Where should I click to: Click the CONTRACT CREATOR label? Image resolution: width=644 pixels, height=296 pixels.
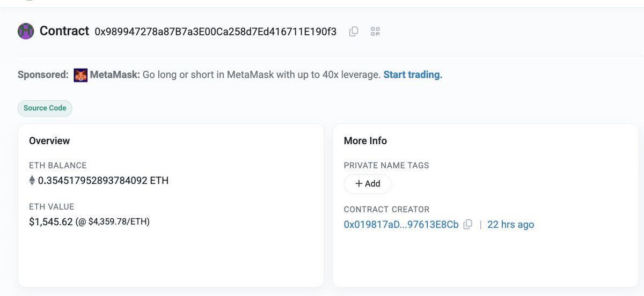pos(387,209)
